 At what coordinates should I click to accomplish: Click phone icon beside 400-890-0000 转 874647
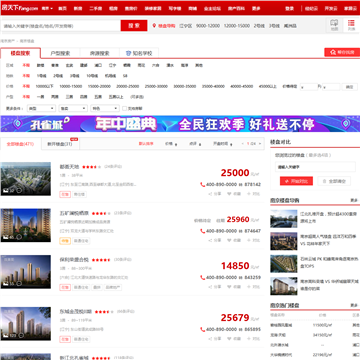click(202, 231)
